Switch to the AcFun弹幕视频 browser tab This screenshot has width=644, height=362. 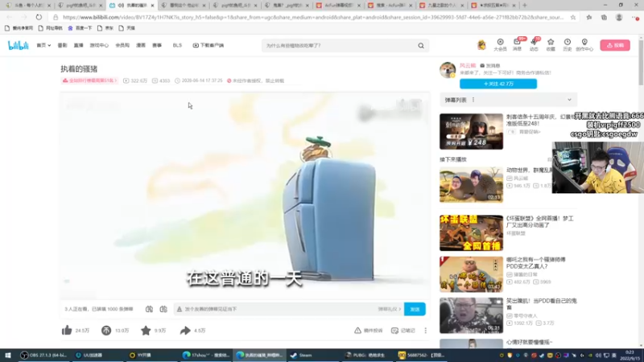(x=339, y=6)
